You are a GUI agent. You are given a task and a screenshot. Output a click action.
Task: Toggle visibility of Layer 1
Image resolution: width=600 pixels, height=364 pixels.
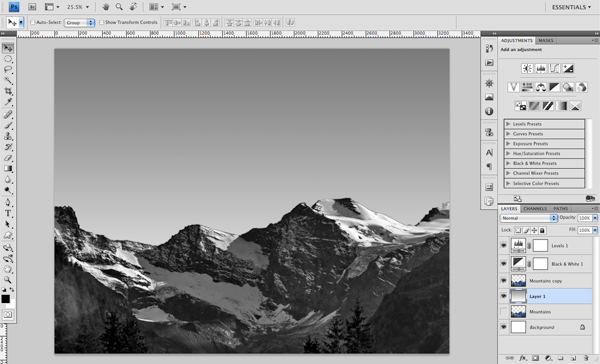tap(504, 296)
